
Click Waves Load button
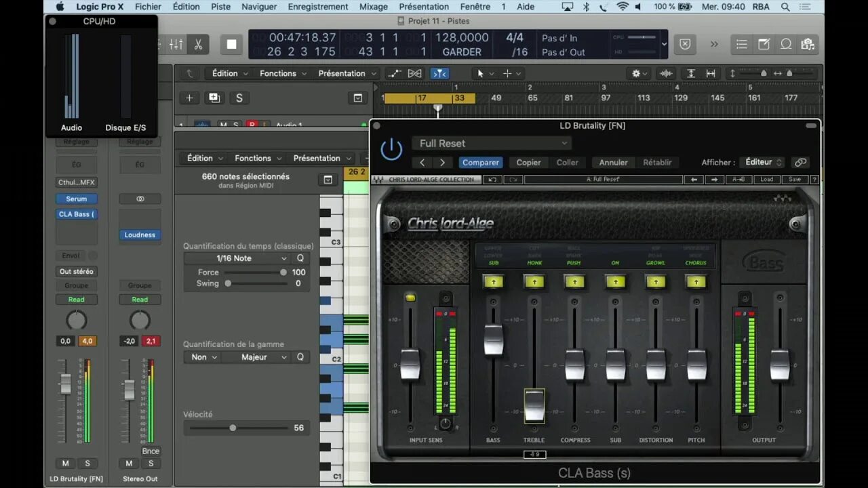point(766,180)
